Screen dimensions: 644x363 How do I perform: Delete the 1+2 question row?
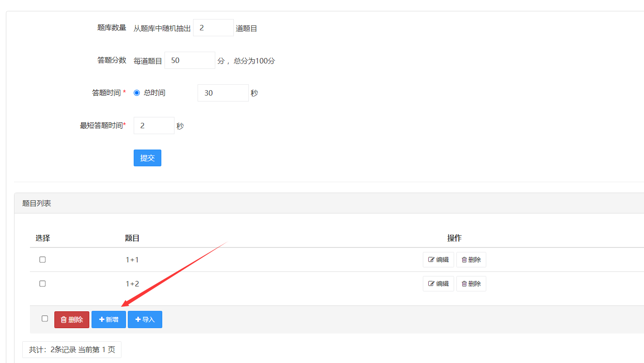[471, 284]
